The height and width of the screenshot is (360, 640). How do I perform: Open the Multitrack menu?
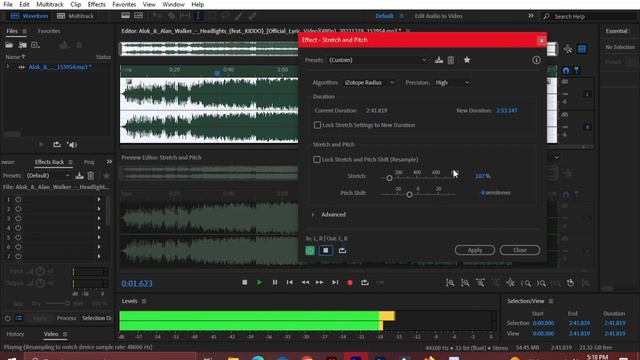[x=50, y=4]
